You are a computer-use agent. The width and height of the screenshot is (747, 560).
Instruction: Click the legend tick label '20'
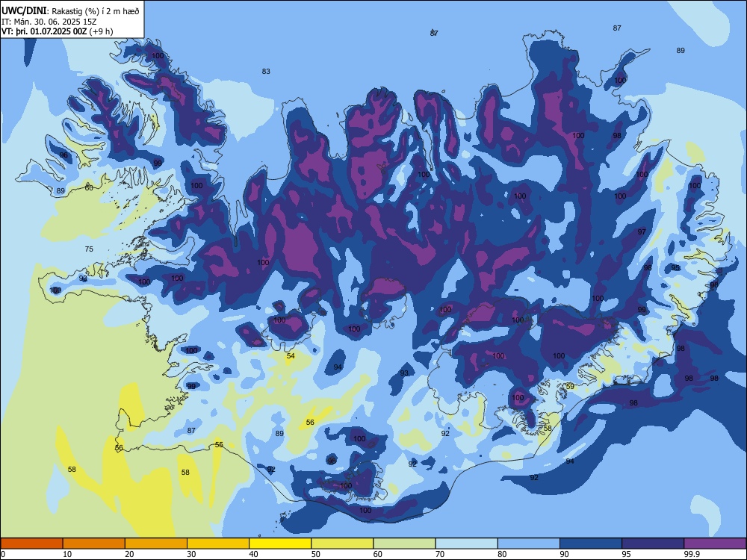(129, 554)
